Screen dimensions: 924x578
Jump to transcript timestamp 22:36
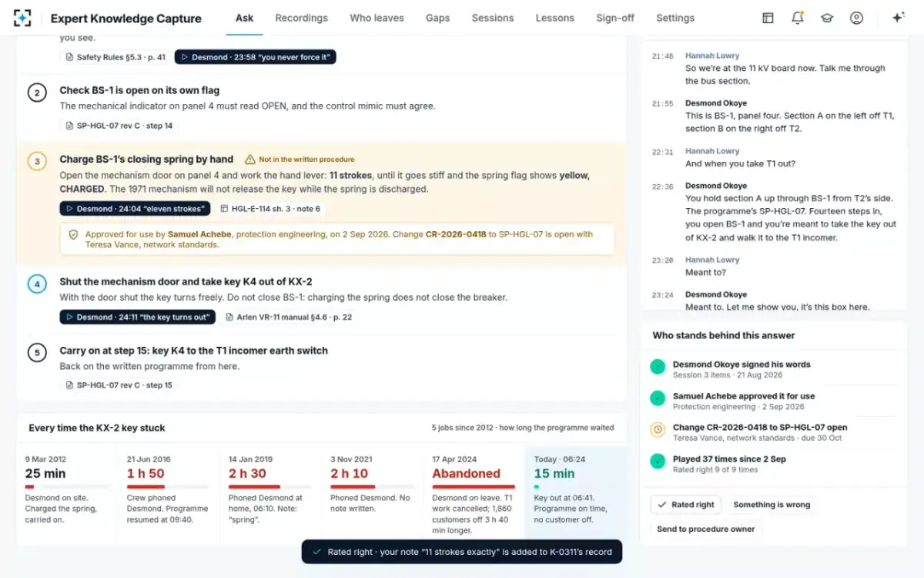[662, 187]
